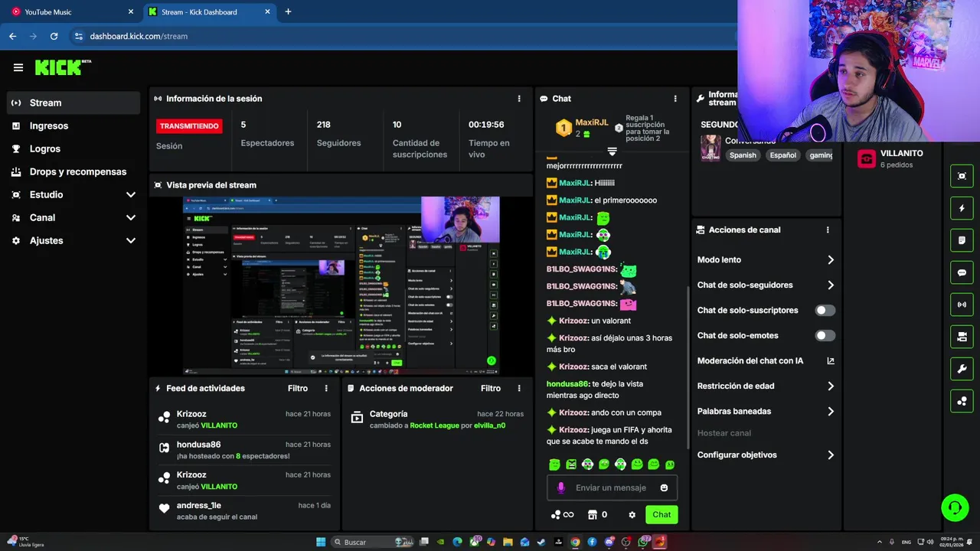Expand the Canal sidebar menu
The image size is (980, 551).
[x=73, y=217]
